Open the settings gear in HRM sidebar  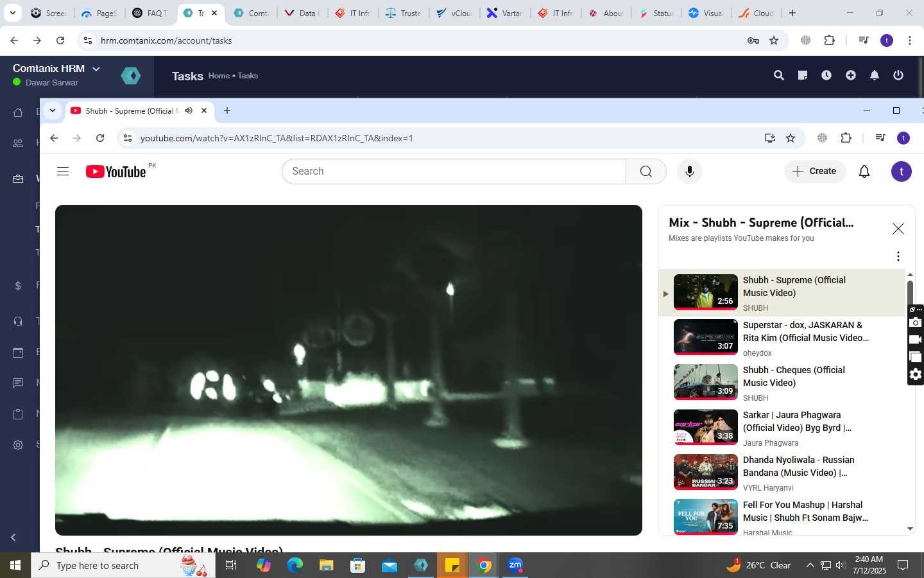coord(18,445)
